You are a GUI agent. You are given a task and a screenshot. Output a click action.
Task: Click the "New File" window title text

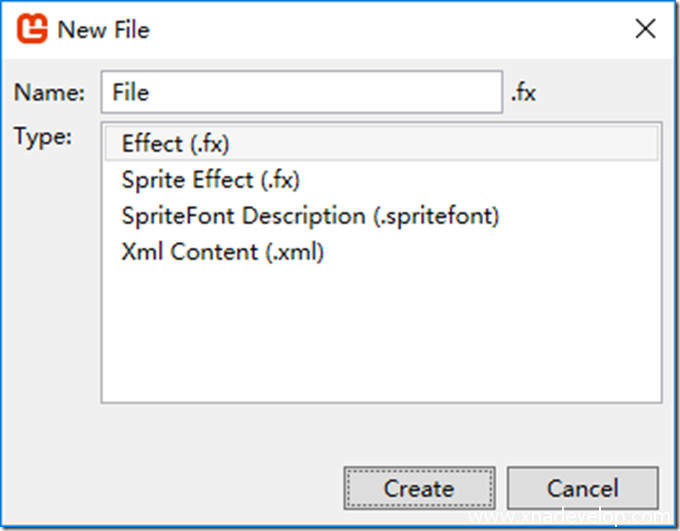pyautogui.click(x=103, y=30)
